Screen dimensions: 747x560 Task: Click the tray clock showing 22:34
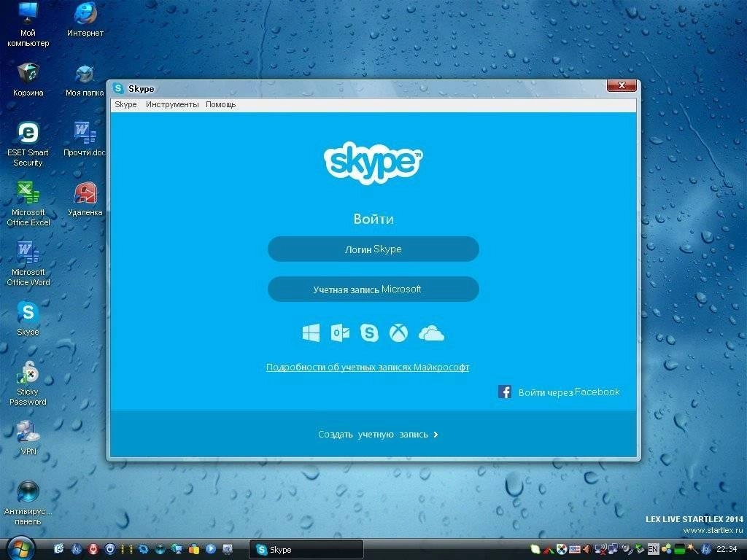pyautogui.click(x=727, y=549)
